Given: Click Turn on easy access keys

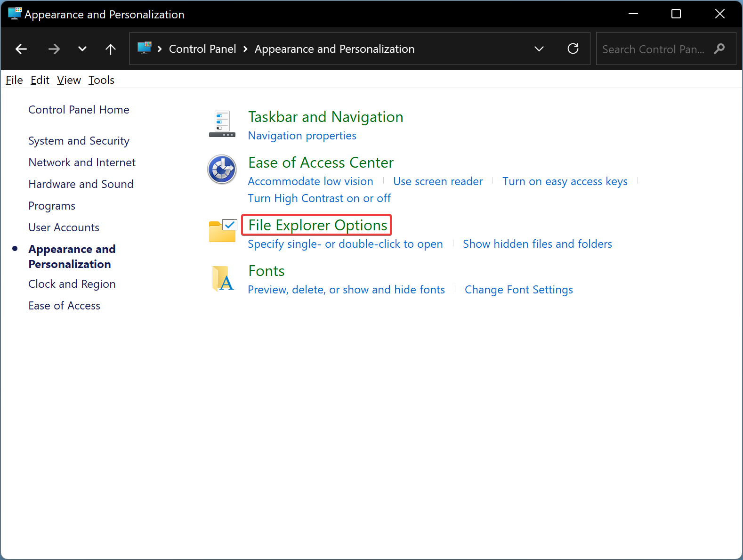Looking at the screenshot, I should (x=565, y=181).
